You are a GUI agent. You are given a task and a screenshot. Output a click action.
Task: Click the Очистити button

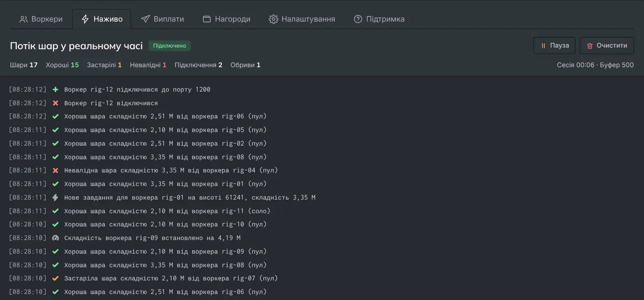(607, 46)
